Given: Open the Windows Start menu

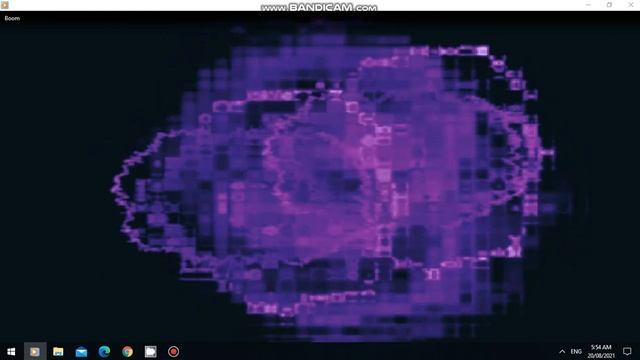Looking at the screenshot, I should (x=11, y=351).
